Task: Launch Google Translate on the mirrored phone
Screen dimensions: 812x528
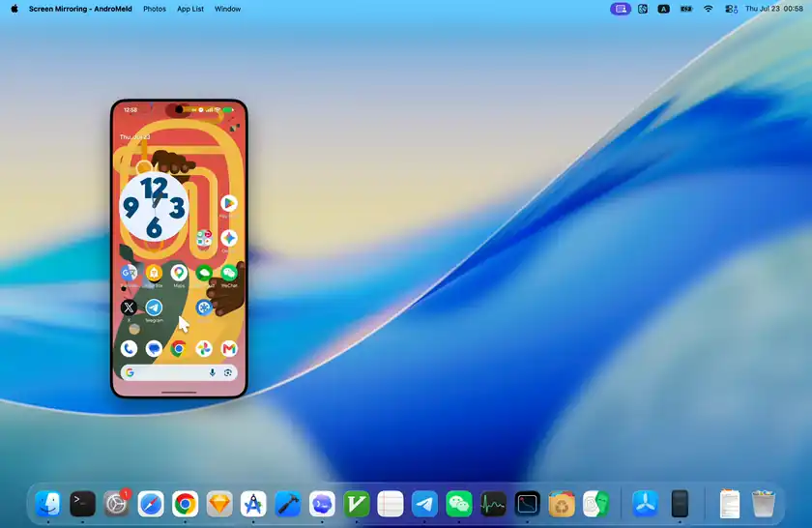Action: click(129, 273)
